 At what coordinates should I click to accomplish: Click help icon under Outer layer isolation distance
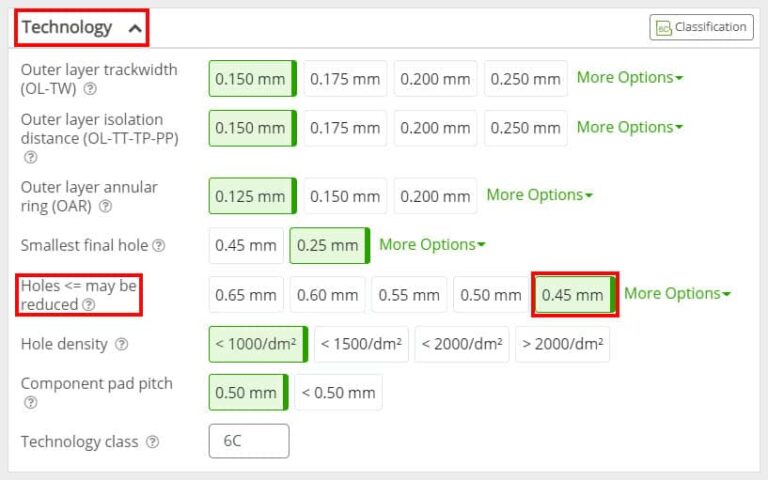30,157
